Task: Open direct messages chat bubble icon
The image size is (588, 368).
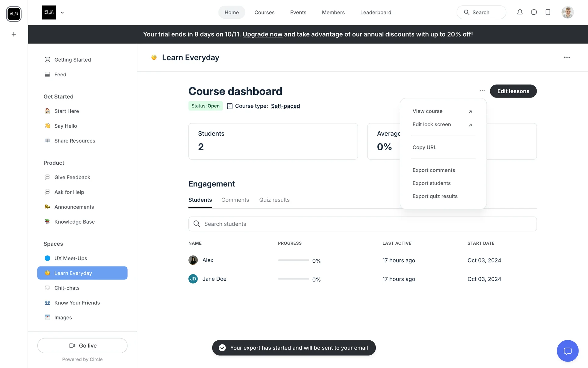Action: click(x=534, y=12)
